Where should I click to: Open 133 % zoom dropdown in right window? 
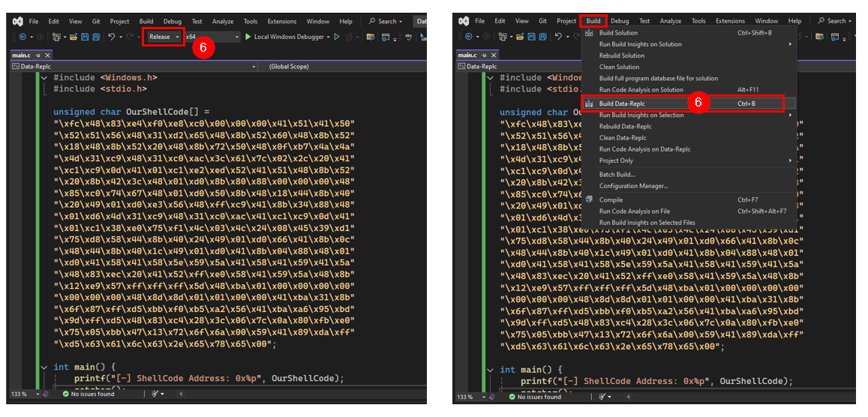(x=472, y=397)
